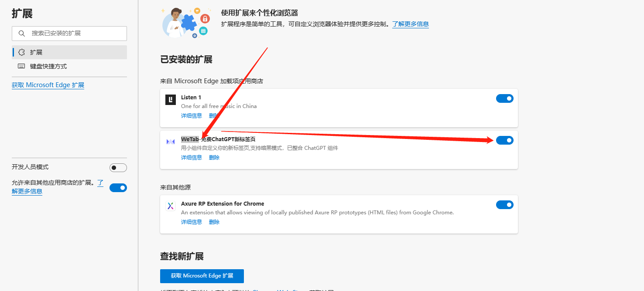Click the WeTab extension icon
The image size is (644, 291).
click(171, 142)
